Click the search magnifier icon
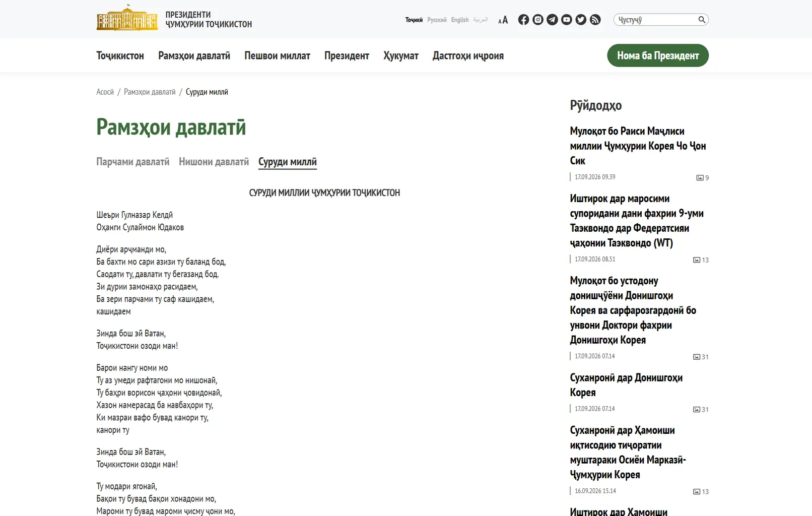 coord(702,20)
